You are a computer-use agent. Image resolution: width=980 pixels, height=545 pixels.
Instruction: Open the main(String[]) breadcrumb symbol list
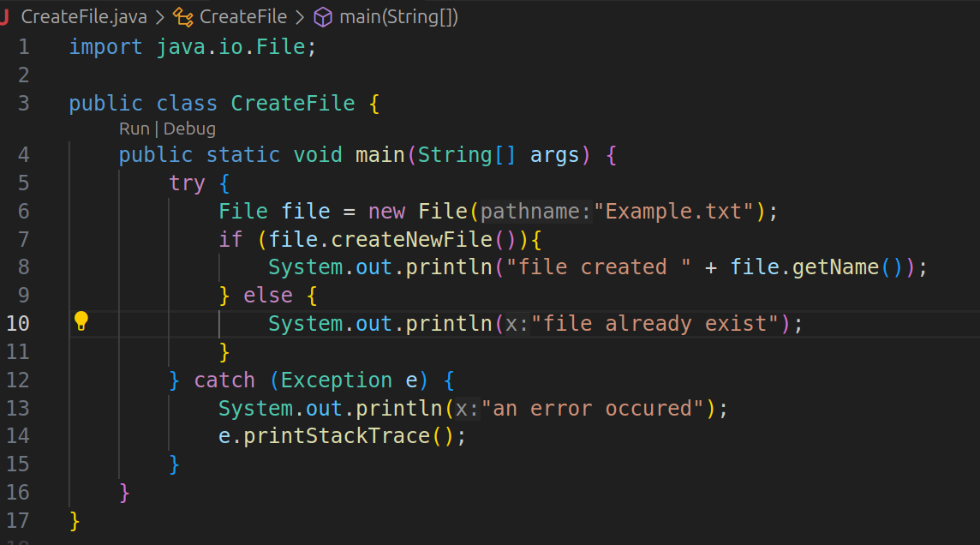coord(398,16)
